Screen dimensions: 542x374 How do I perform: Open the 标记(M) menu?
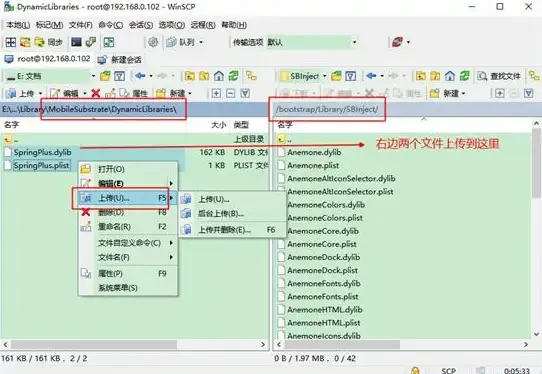pyautogui.click(x=49, y=25)
